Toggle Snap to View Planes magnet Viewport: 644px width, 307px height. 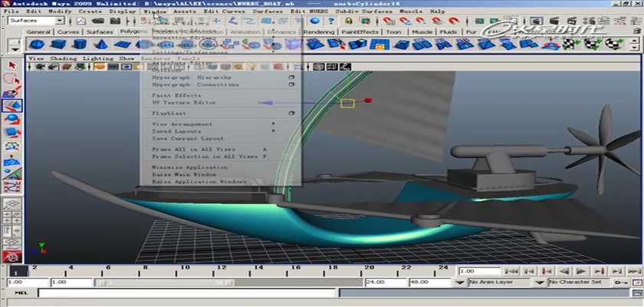click(436, 21)
